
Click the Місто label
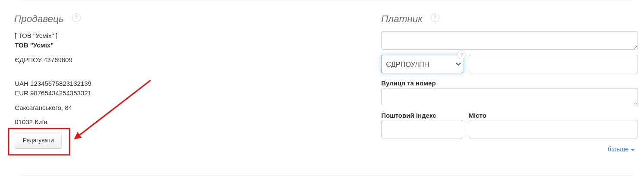(x=477, y=116)
